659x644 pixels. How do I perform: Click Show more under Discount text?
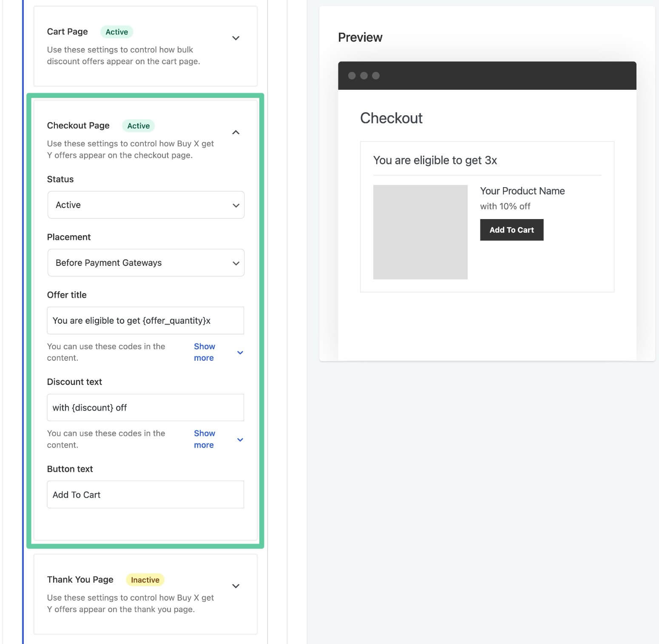tap(205, 439)
